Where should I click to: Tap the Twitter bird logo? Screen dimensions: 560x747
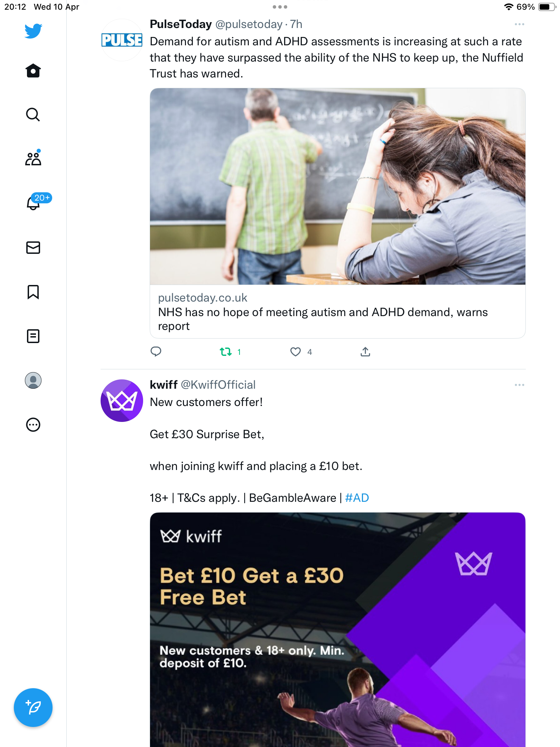(x=33, y=31)
